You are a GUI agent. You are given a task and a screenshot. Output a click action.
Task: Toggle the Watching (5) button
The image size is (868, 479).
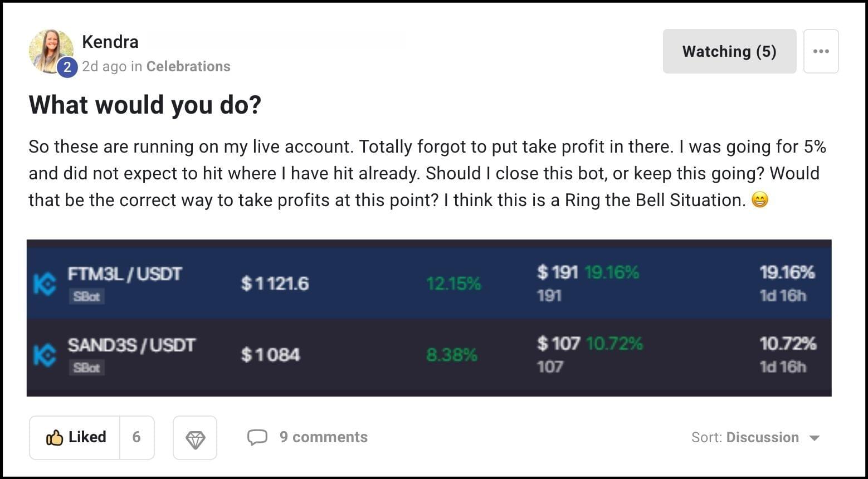(x=729, y=51)
